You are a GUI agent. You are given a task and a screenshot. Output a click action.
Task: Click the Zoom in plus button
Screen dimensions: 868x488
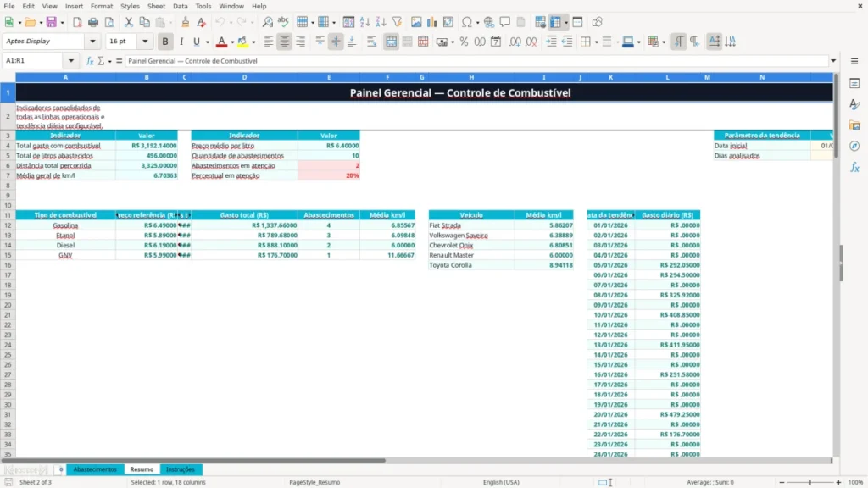click(838, 482)
